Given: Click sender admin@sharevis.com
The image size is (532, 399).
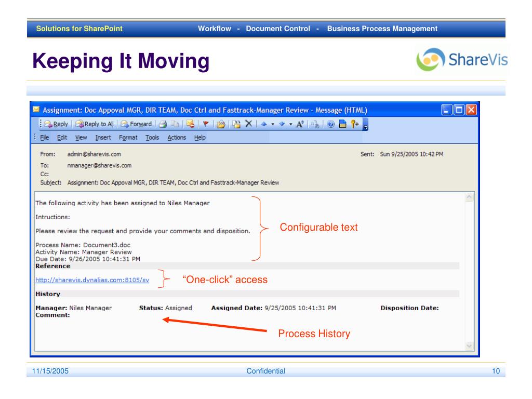Looking at the screenshot, I should click(94, 154).
